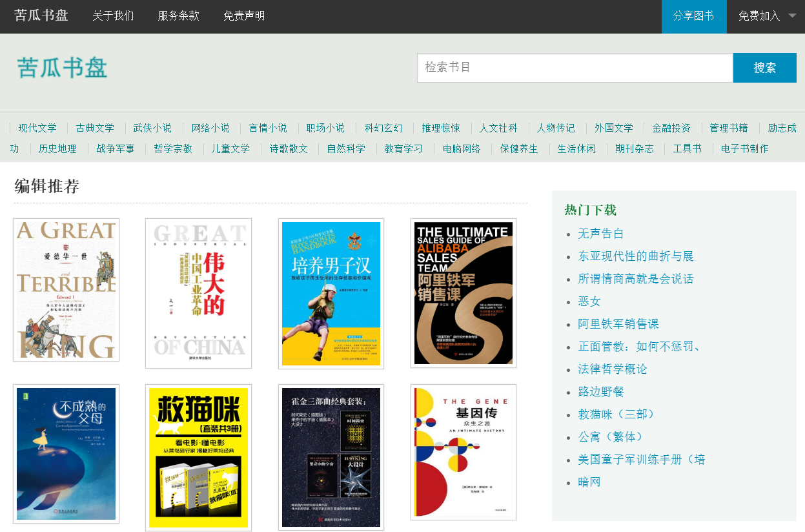Viewport: 805px width, 532px height.
Task: Browse the 自然科学 category
Action: click(x=346, y=148)
